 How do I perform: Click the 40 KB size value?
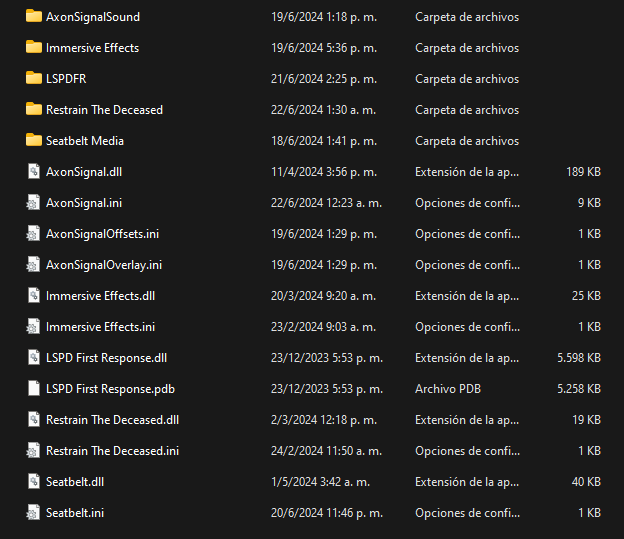586,482
